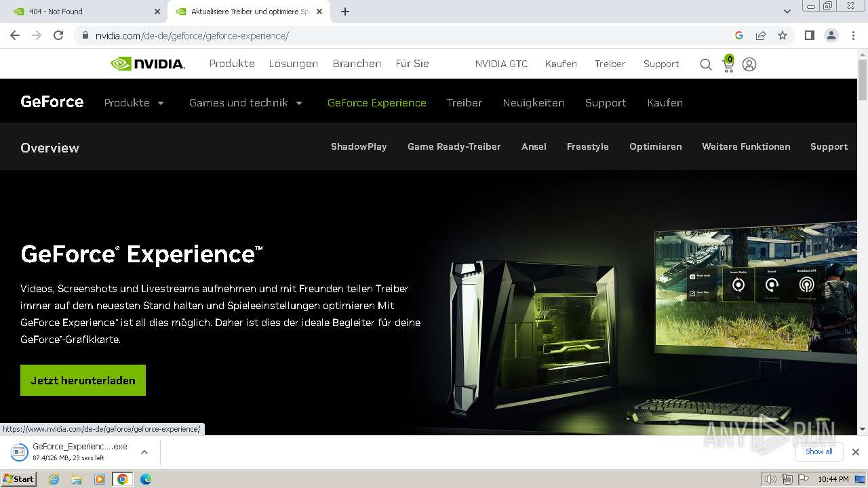Click Jetzt herunterladen button
The width and height of the screenshot is (868, 488).
(x=83, y=380)
